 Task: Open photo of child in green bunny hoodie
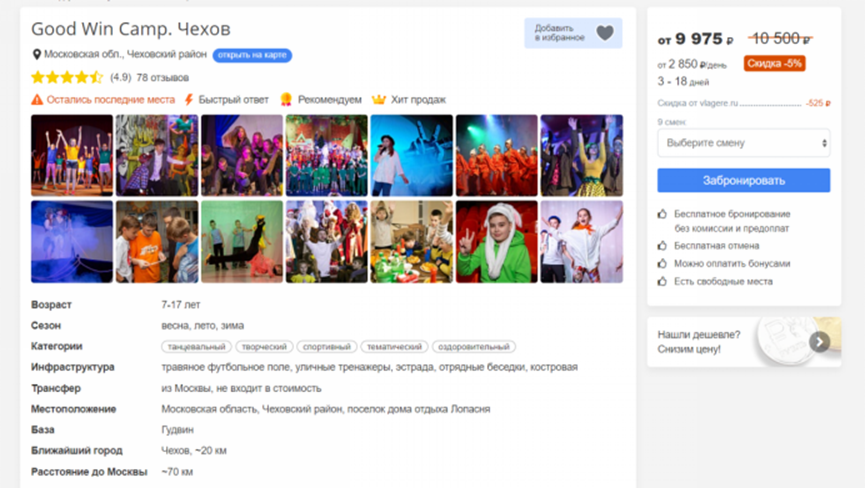pos(496,242)
